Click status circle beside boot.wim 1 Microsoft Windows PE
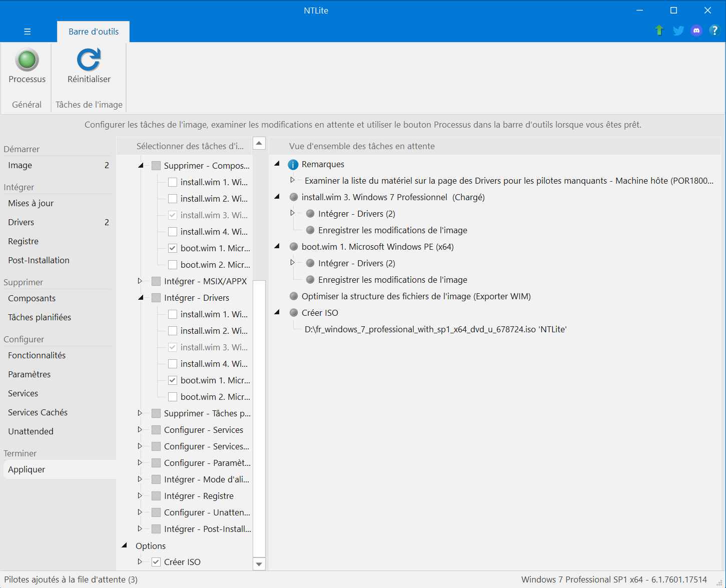Image resolution: width=726 pixels, height=588 pixels. click(294, 247)
